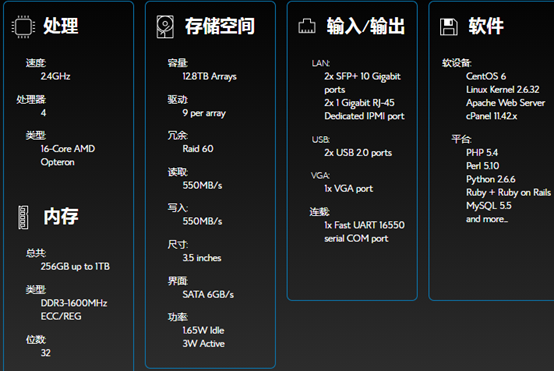Click the CentOS 6 entry
This screenshot has width=554, height=371.
486,76
